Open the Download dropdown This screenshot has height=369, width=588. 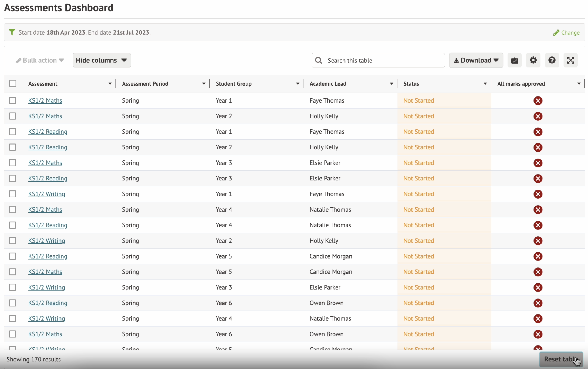point(476,60)
